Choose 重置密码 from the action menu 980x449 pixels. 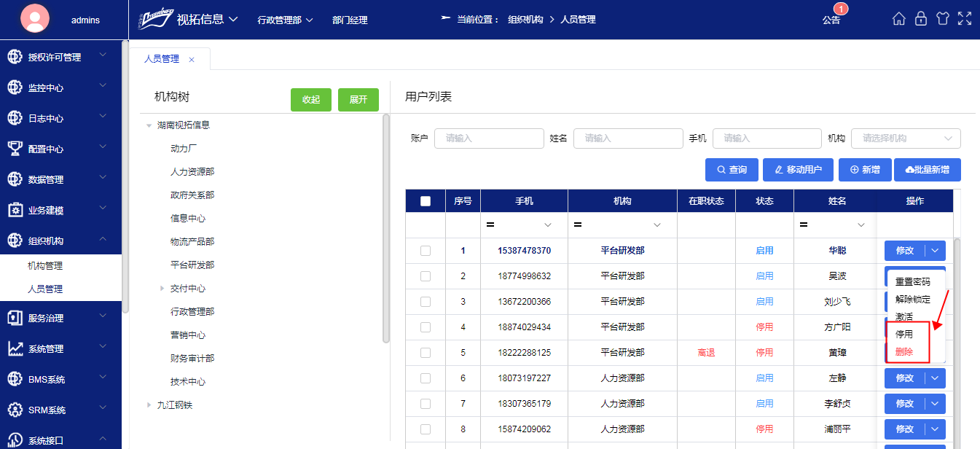pos(913,282)
